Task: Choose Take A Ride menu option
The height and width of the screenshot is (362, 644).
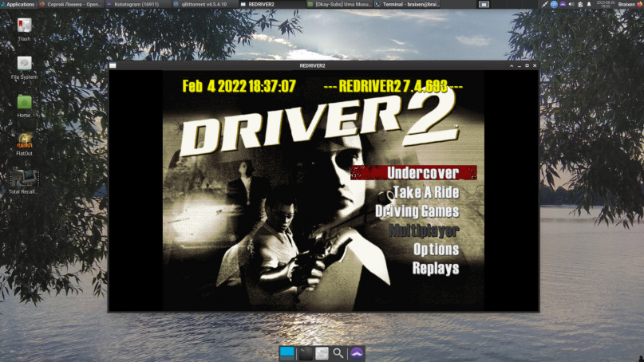Action: pos(426,192)
